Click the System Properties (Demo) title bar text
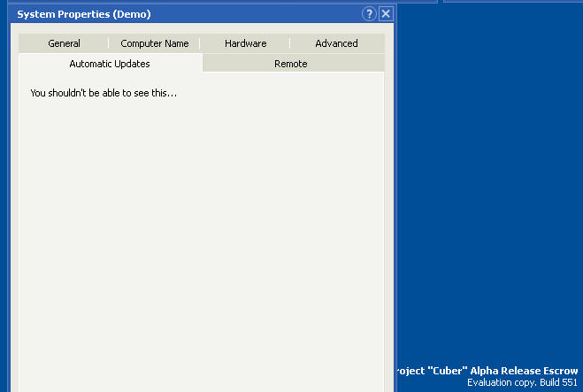583x392 pixels. 84,14
